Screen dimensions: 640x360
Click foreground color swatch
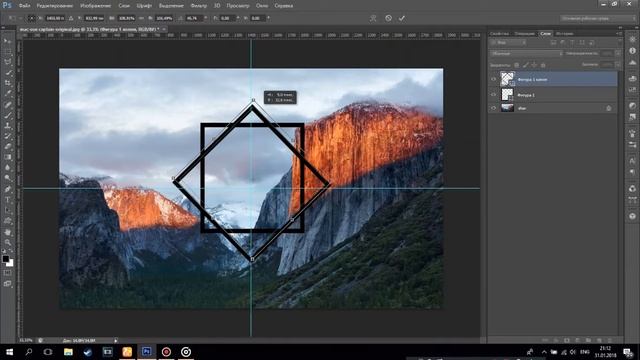pos(5,259)
